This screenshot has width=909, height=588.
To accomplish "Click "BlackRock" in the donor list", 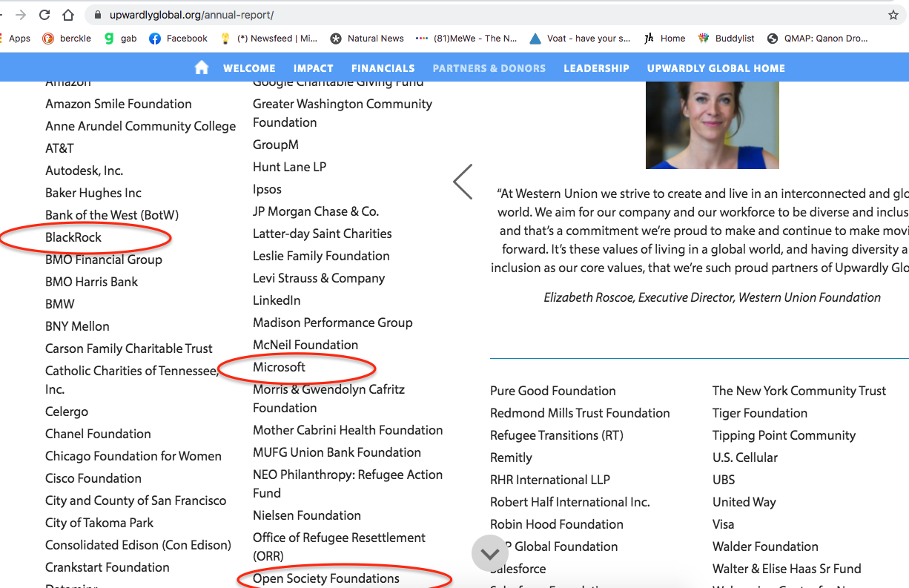I will pyautogui.click(x=73, y=237).
